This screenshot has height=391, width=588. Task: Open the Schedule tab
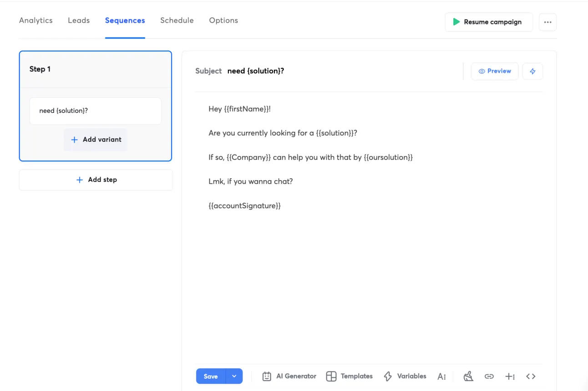177,20
